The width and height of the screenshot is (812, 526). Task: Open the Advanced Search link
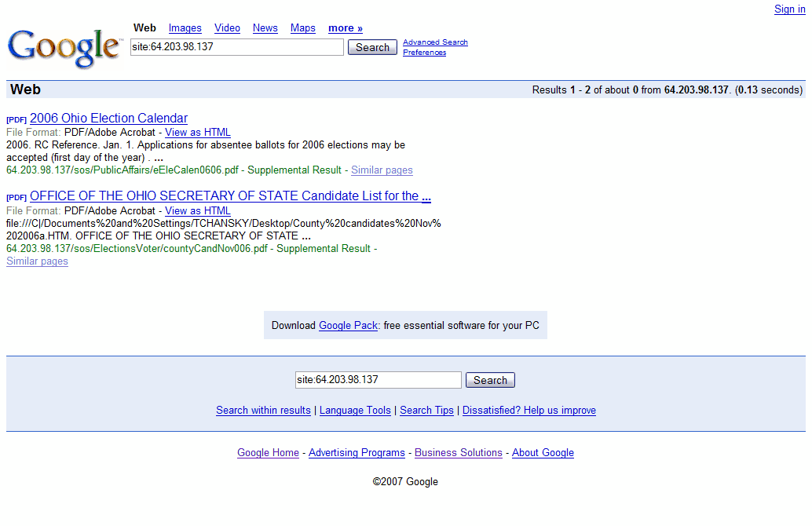pyautogui.click(x=435, y=42)
